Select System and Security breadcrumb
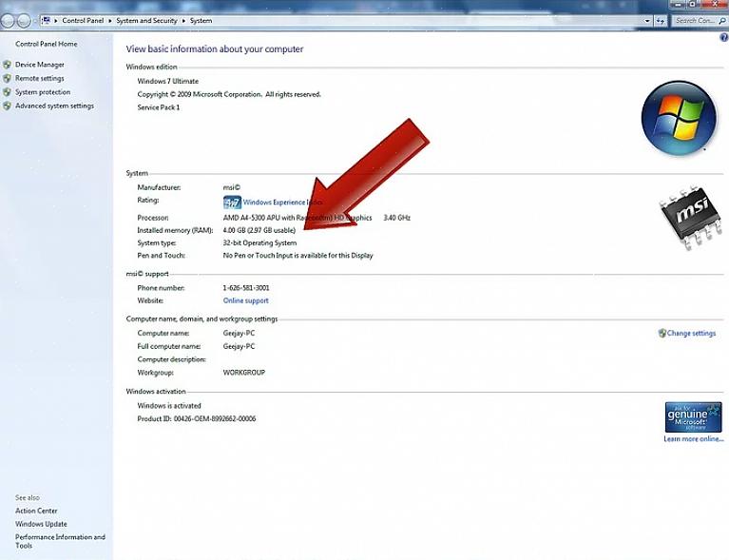 point(146,21)
